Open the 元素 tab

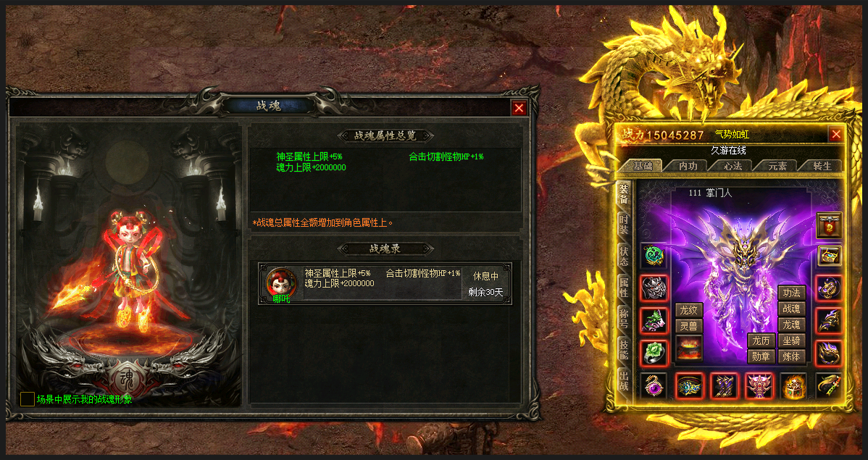tap(777, 166)
